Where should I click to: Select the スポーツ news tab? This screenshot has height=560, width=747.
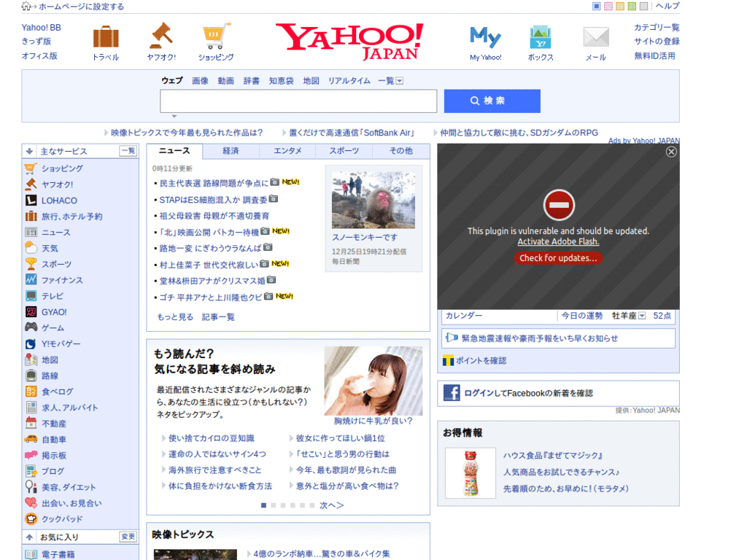coord(344,151)
